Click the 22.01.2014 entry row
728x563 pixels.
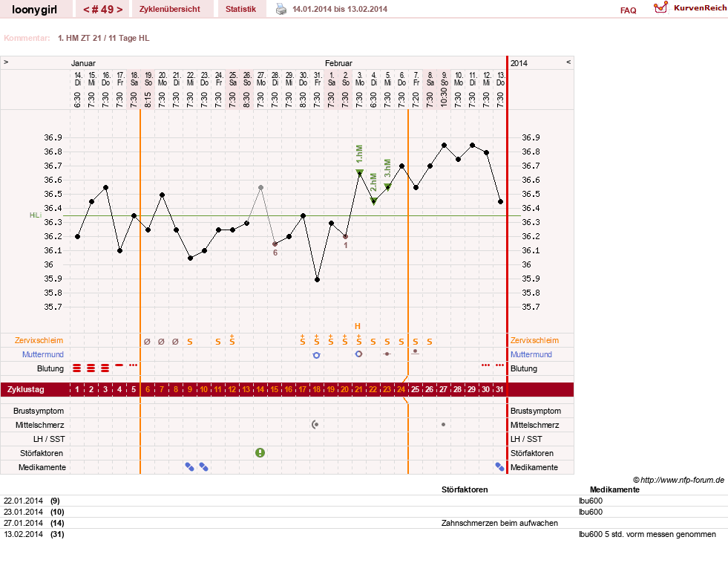click(364, 501)
